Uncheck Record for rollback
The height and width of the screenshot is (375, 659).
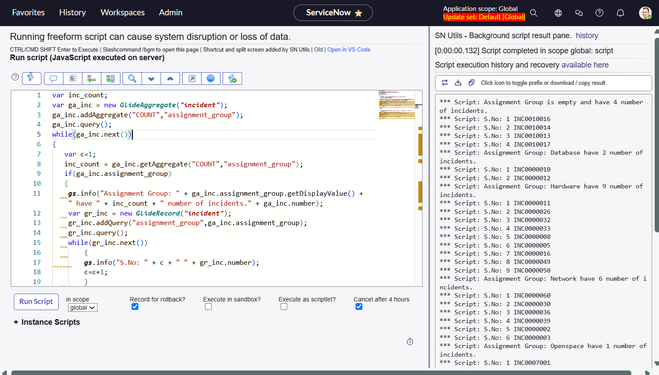135,307
